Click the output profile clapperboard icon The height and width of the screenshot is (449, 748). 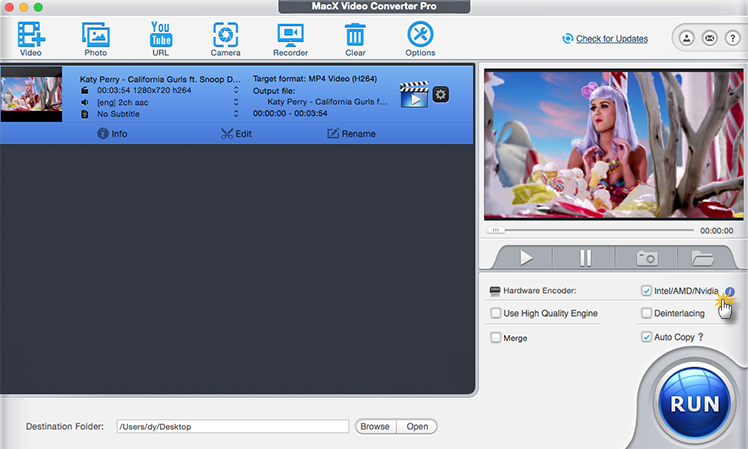[414, 94]
